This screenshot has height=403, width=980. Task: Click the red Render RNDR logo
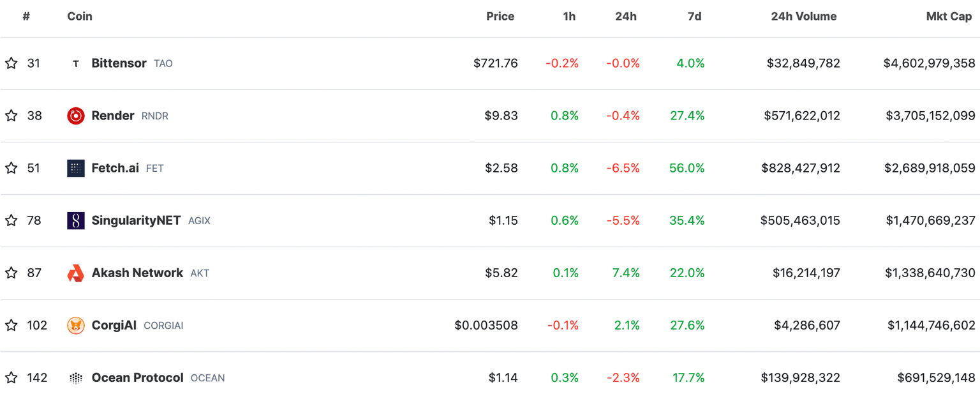(75, 116)
